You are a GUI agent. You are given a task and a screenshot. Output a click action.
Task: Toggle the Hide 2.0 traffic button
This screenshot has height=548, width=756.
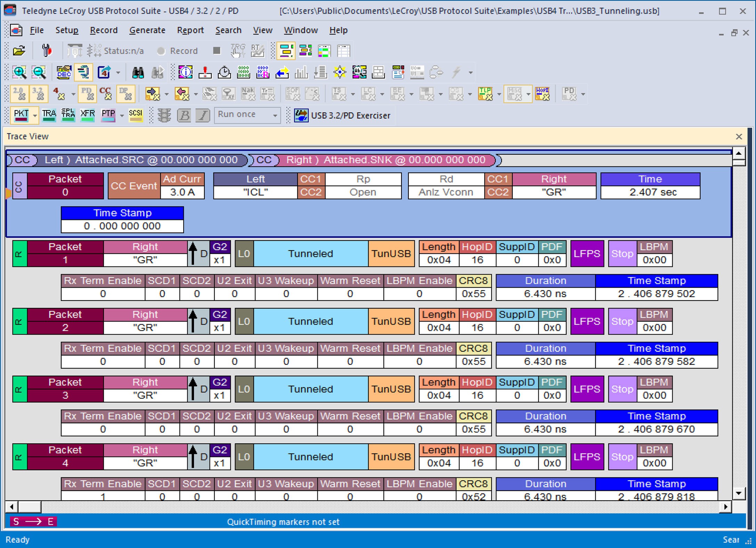point(19,94)
